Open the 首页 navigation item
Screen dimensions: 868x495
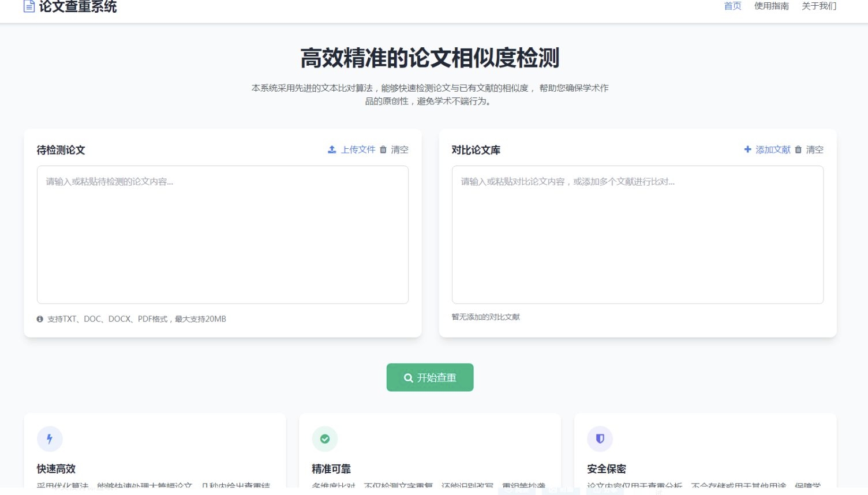pos(732,6)
